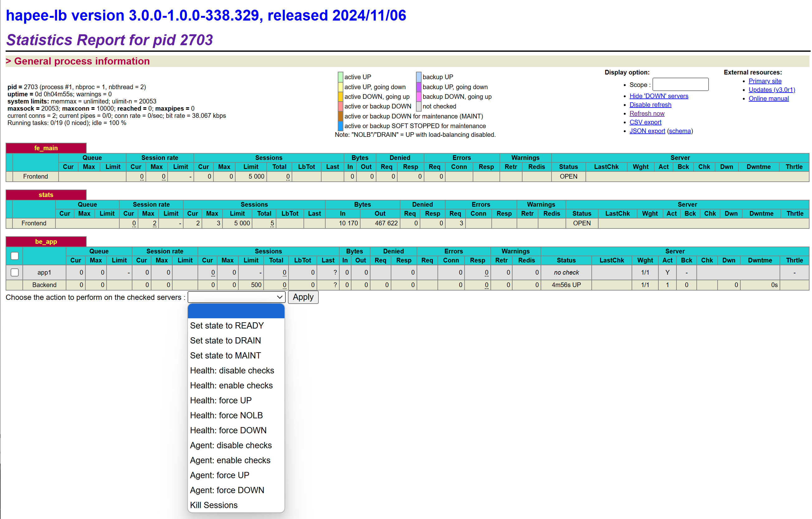Click the active or backup DOWN swatch

341,106
